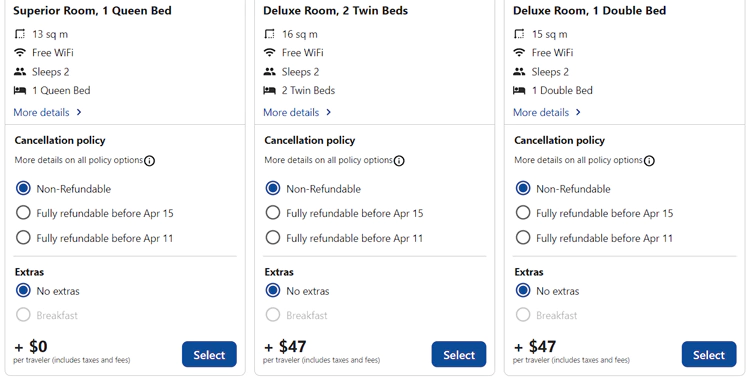The image size is (750, 380).
Task: Select the Deluxe Room with 1 Double Bed
Action: [x=709, y=355]
